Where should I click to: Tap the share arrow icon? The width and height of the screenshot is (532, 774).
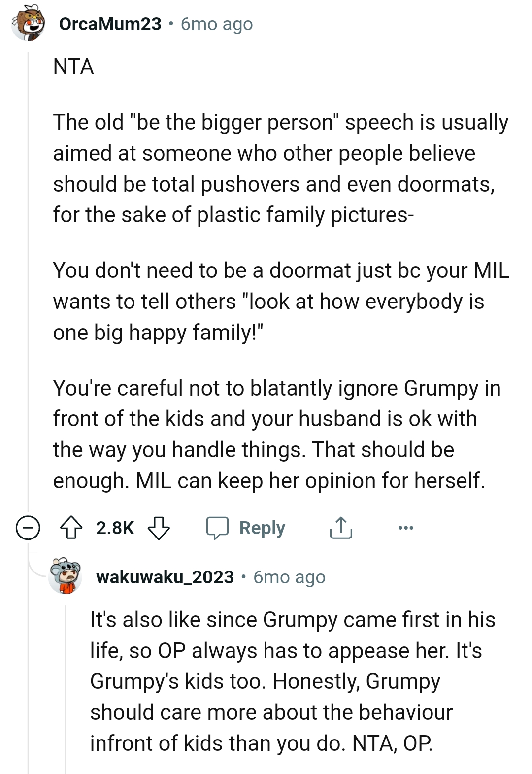340,528
